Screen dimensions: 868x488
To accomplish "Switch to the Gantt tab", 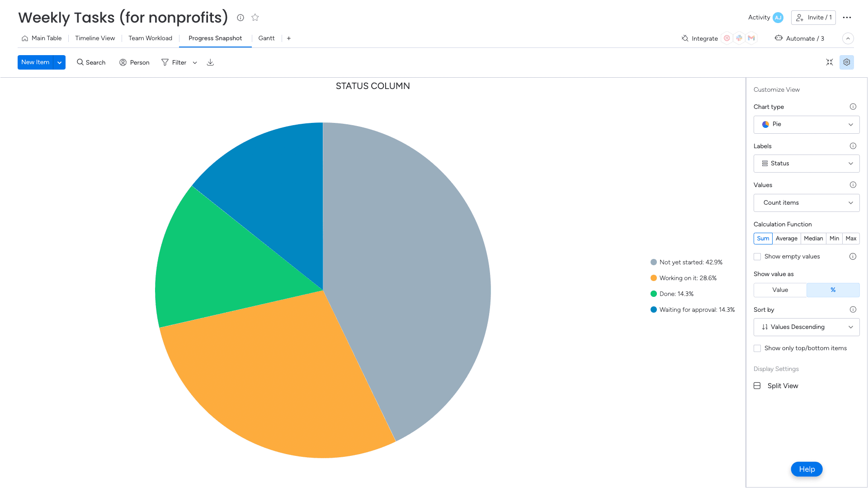I will [266, 38].
